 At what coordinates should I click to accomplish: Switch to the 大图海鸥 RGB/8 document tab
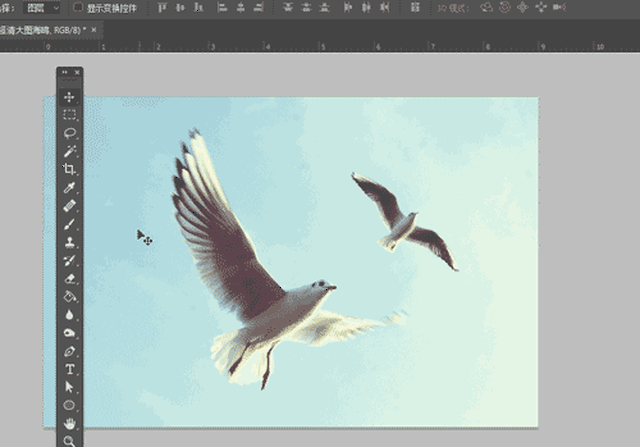(x=43, y=30)
